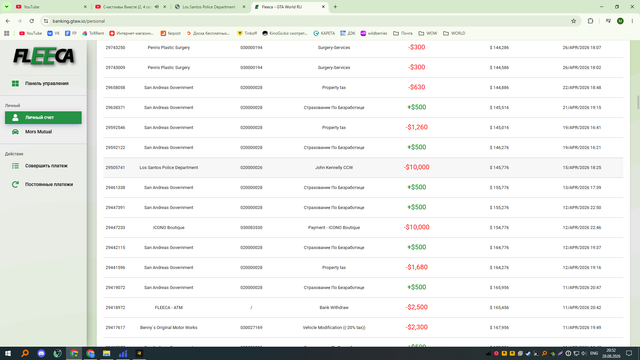Open the Почта bookmarks folder
Screen dimensions: 640x360
point(403,33)
